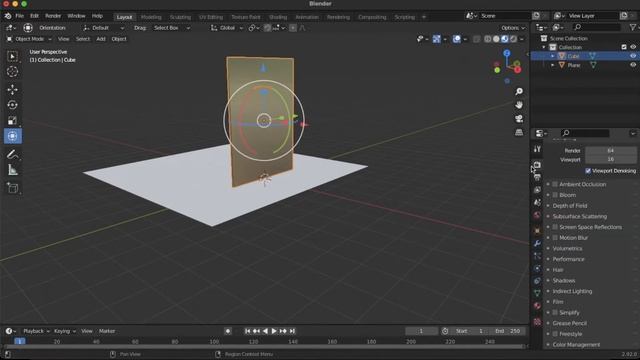Open the Tool properties tab
The image size is (640, 360).
point(537,149)
